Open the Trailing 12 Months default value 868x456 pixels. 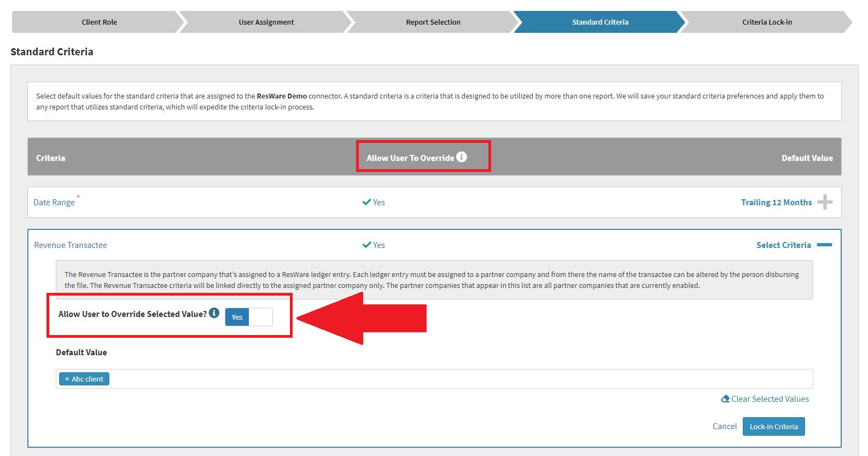[776, 203]
